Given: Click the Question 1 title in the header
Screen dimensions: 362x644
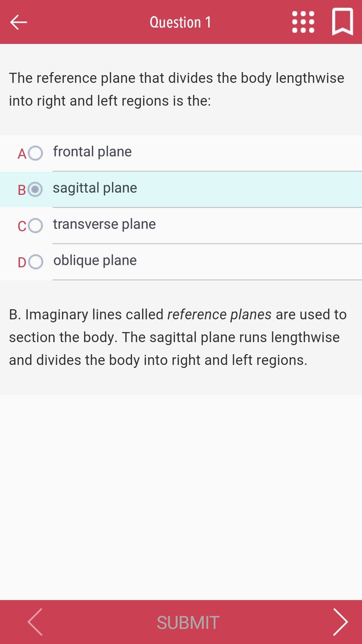Looking at the screenshot, I should pyautogui.click(x=180, y=22).
